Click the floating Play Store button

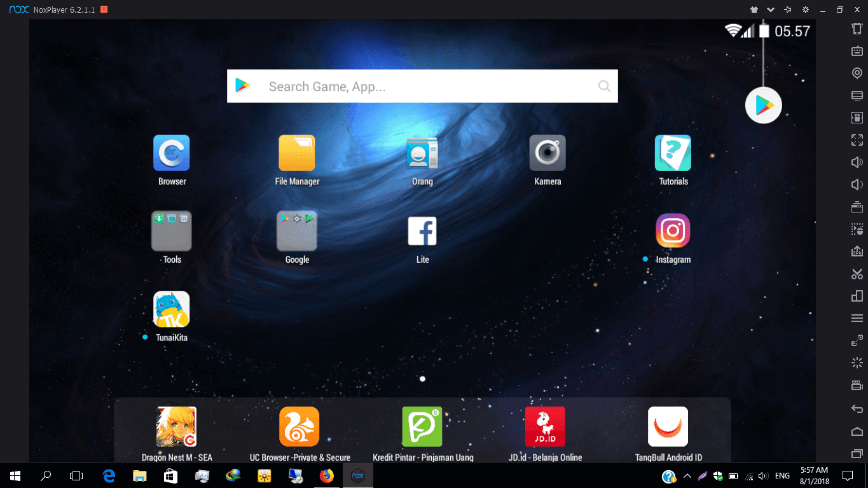tap(764, 106)
